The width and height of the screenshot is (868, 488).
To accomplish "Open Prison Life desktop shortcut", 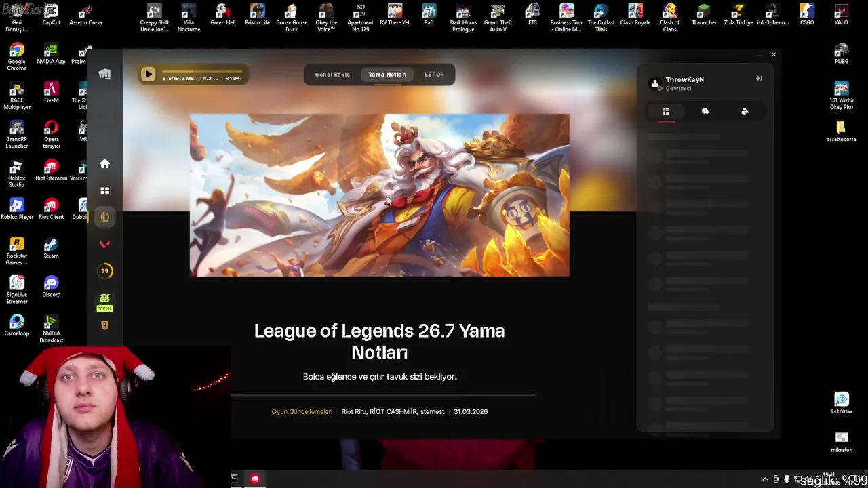I will [257, 15].
